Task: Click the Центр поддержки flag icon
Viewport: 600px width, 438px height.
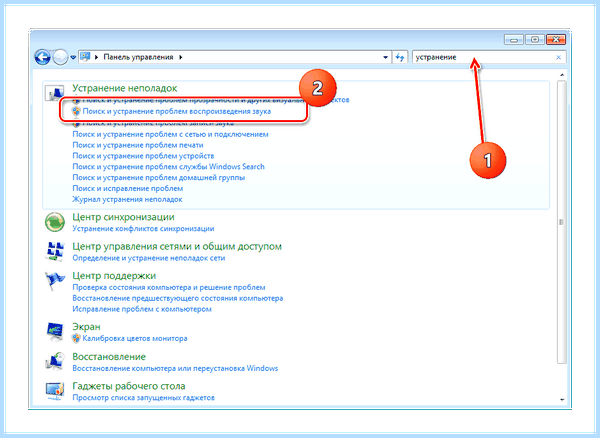Action: pos(54,281)
